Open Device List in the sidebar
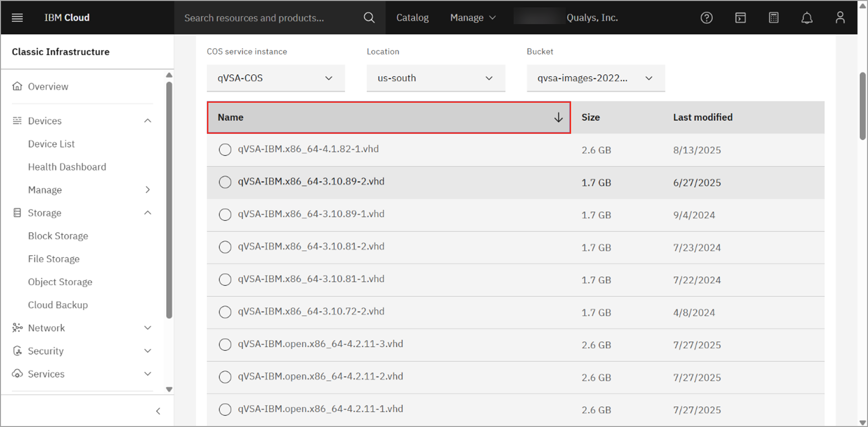This screenshot has height=427, width=868. tap(51, 144)
